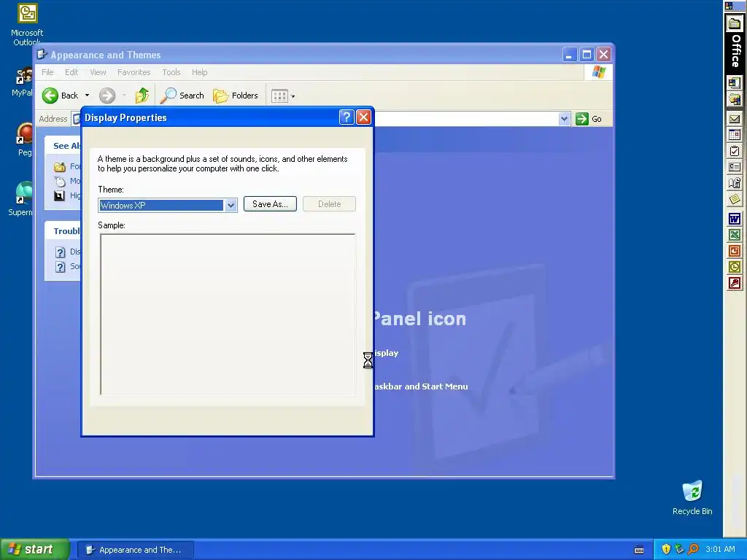Click the Start button
Image resolution: width=747 pixels, height=560 pixels.
[x=34, y=549]
